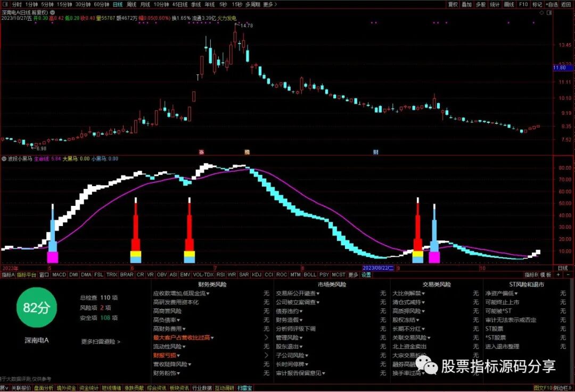Click the arrow next to 最大客户占营收比过高
The height and width of the screenshot is (392, 575).
point(267,337)
